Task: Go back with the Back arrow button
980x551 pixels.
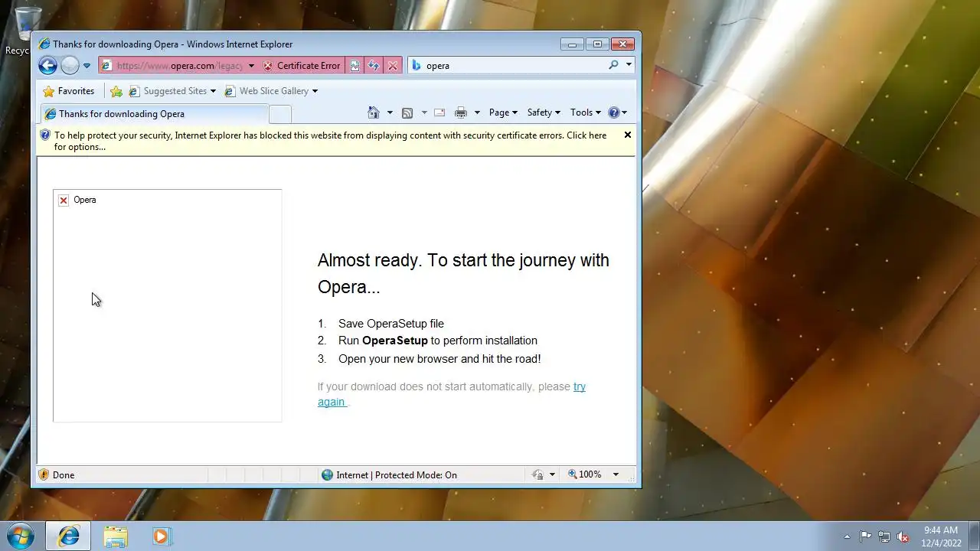Action: click(47, 66)
